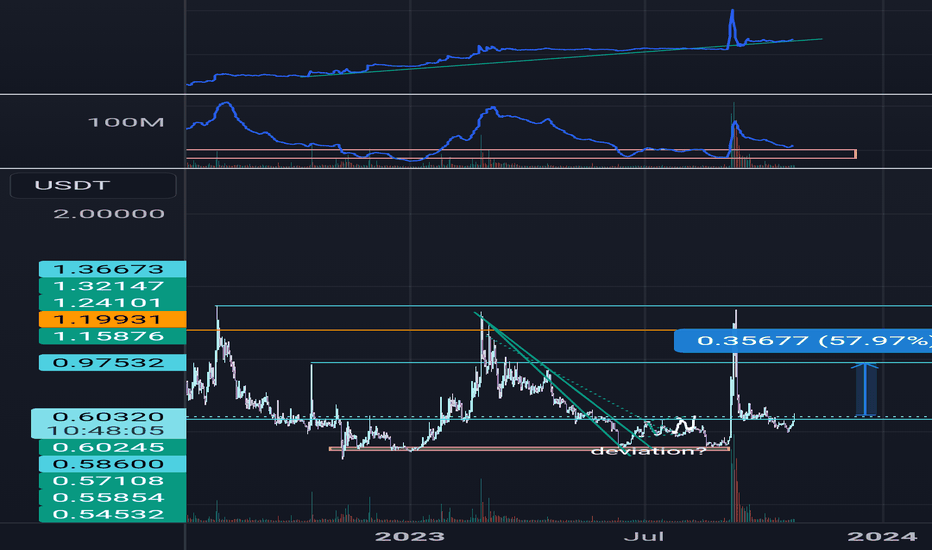Select the 1.15876 price label
932x550 pixels.
click(x=112, y=336)
